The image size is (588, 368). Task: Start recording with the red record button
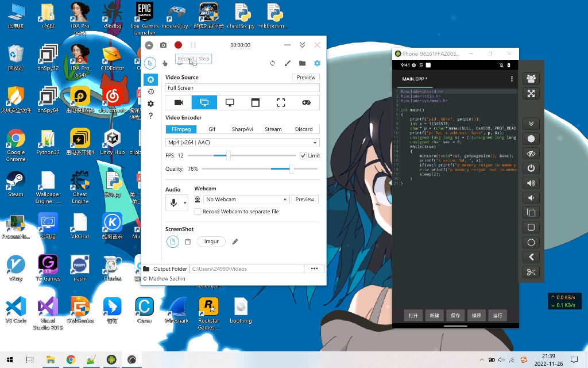tap(178, 45)
